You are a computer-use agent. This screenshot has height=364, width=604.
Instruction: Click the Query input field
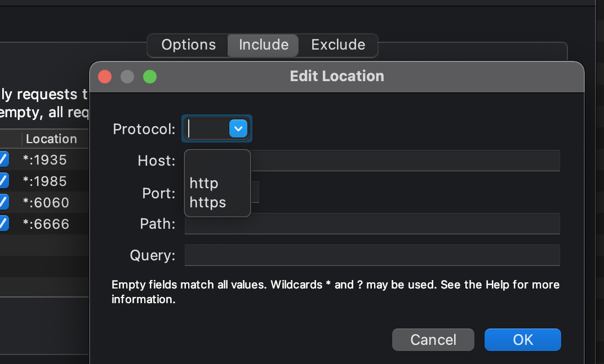click(x=372, y=255)
